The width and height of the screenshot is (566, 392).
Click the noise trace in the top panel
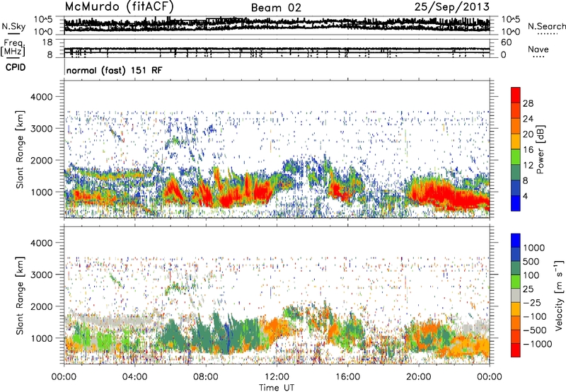(277, 25)
